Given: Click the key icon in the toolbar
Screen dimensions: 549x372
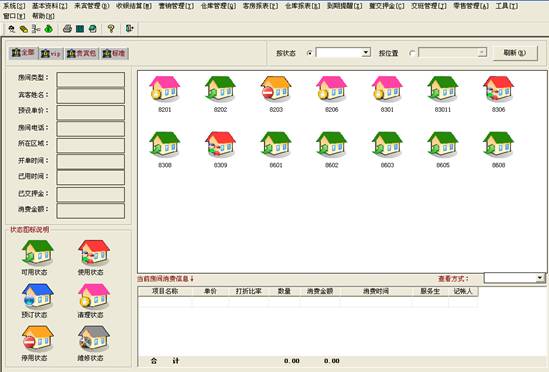Looking at the screenshot, I should [x=111, y=29].
